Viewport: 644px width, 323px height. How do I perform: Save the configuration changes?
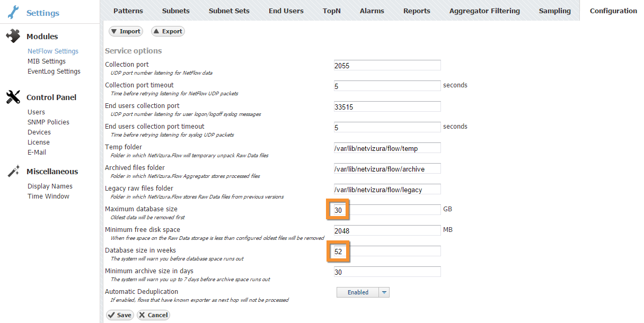[x=119, y=315]
